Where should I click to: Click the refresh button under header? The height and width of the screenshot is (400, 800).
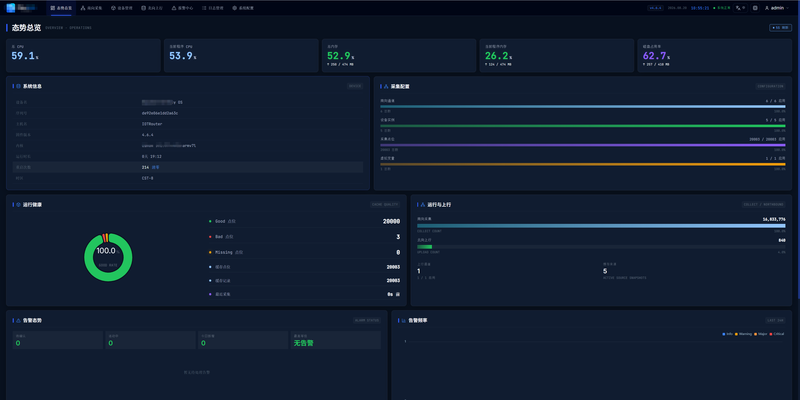[781, 28]
